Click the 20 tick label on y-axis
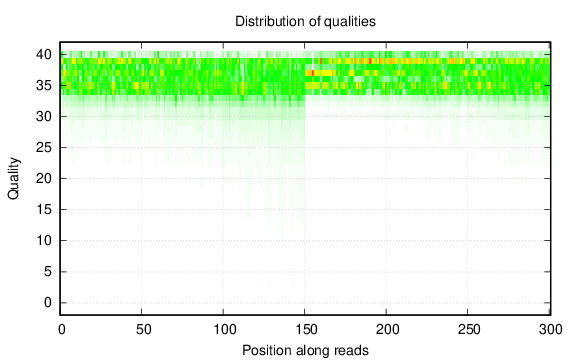Viewport: 576px width, 360px height. [44, 179]
